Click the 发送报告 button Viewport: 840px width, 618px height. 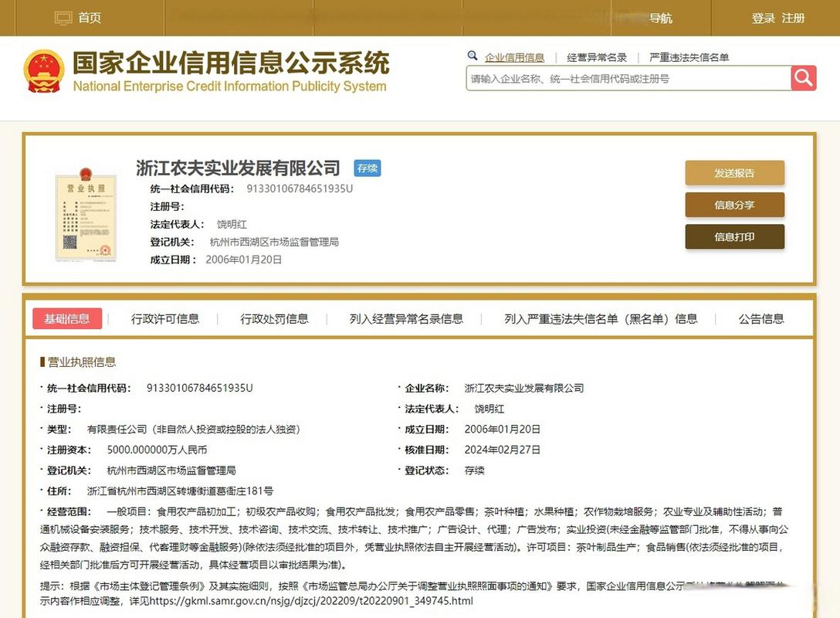(x=734, y=172)
